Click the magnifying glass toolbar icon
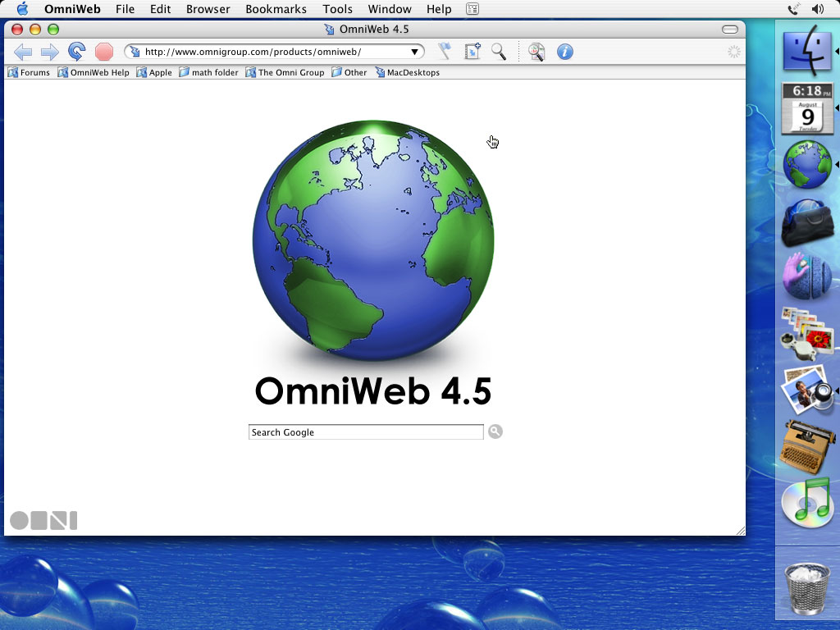 499,52
